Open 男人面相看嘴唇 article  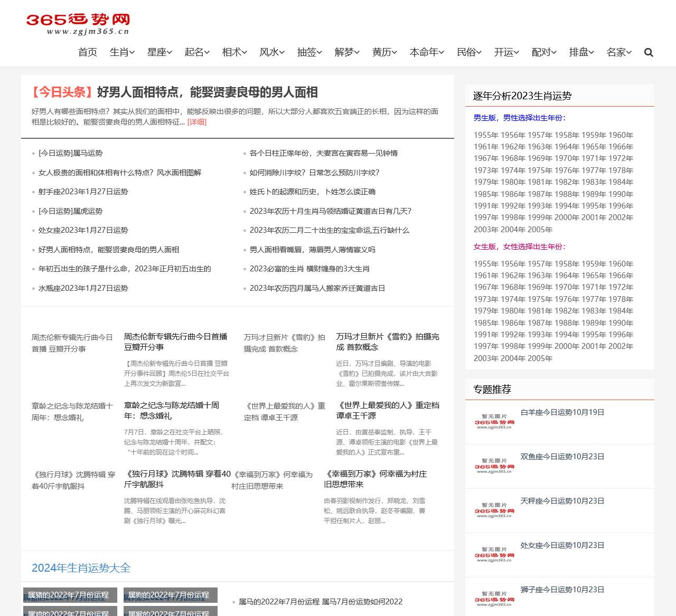[x=313, y=250]
